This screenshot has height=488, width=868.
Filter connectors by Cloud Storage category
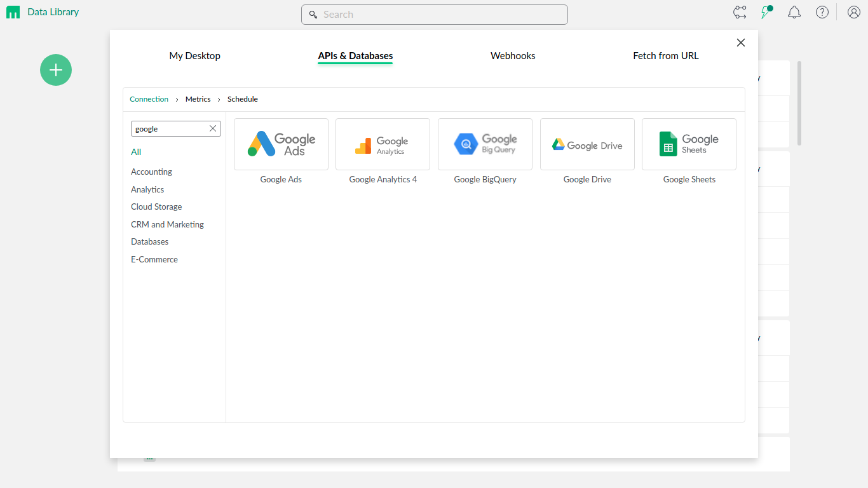point(156,207)
